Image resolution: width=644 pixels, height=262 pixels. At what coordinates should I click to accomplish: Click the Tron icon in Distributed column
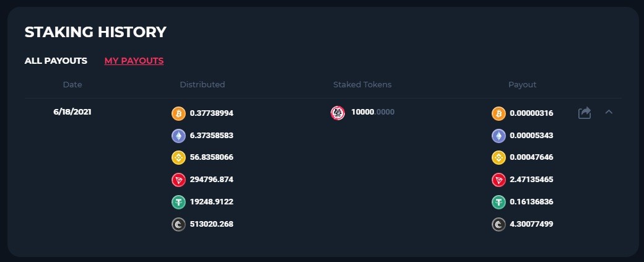pos(178,180)
